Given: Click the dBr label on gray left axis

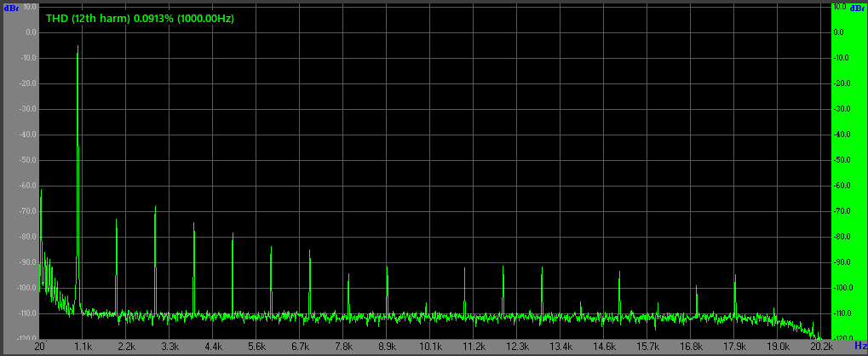Looking at the screenshot, I should (10, 8).
